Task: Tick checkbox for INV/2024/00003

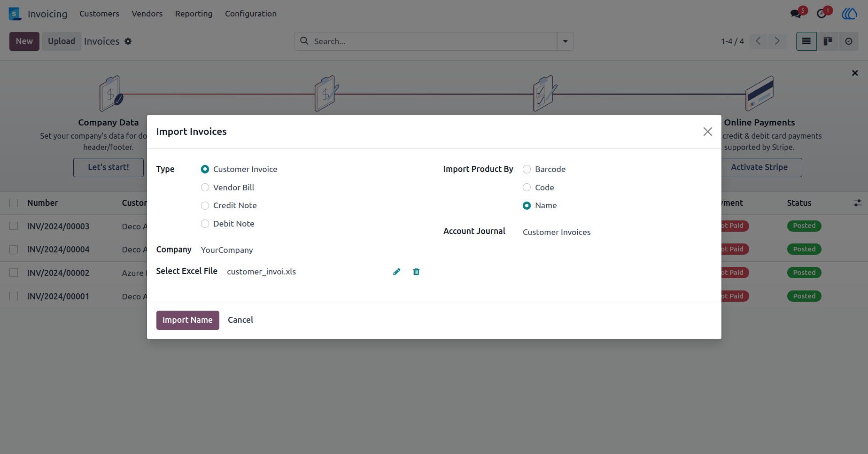Action: [14, 226]
